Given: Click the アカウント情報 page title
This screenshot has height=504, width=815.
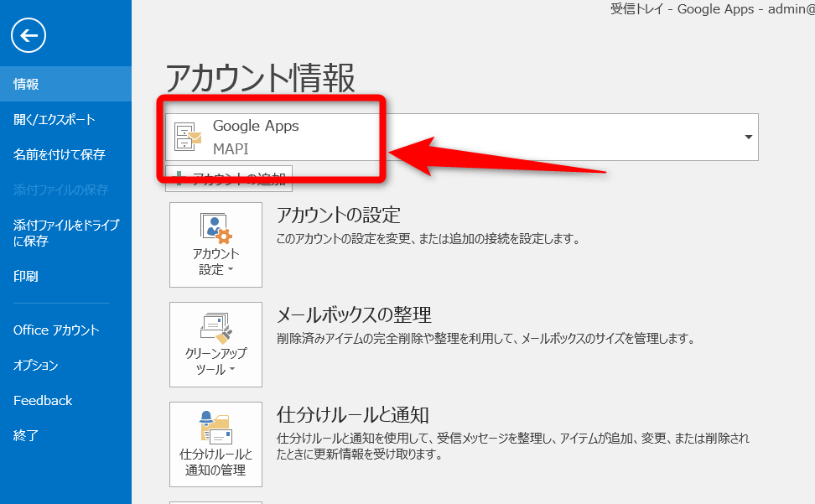Looking at the screenshot, I should click(260, 78).
